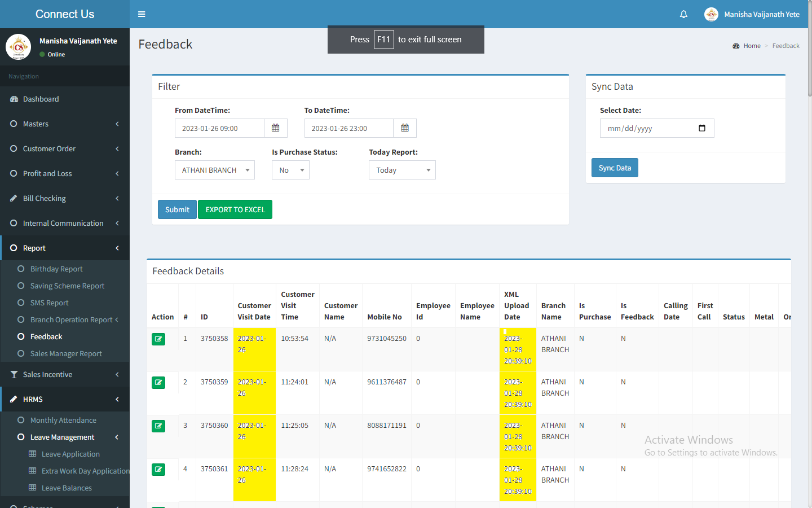Expand the Sales Incentive chevron

coord(117,374)
